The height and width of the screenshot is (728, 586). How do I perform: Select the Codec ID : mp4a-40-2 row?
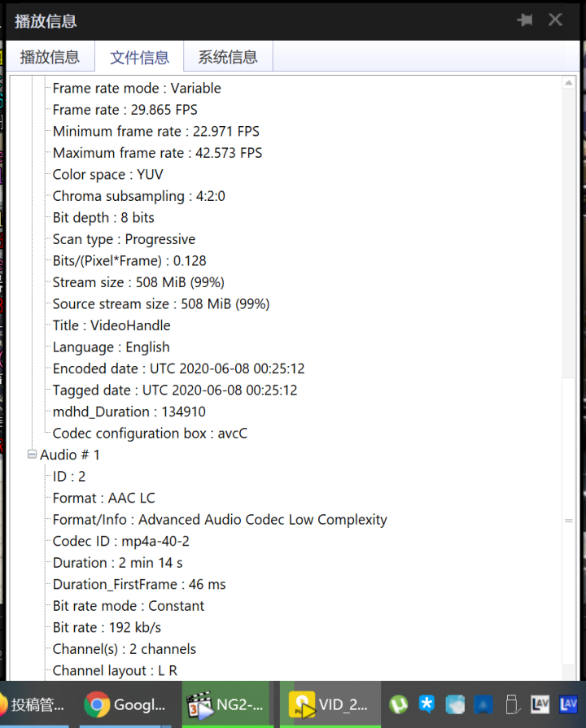[x=120, y=542]
